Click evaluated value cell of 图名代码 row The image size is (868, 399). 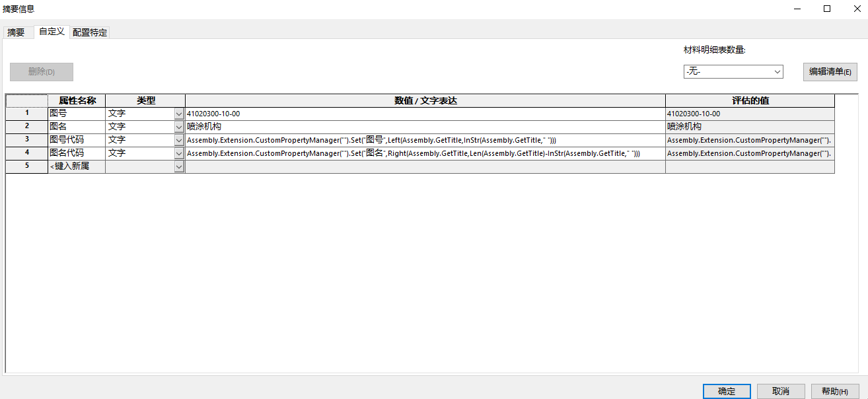[750, 153]
